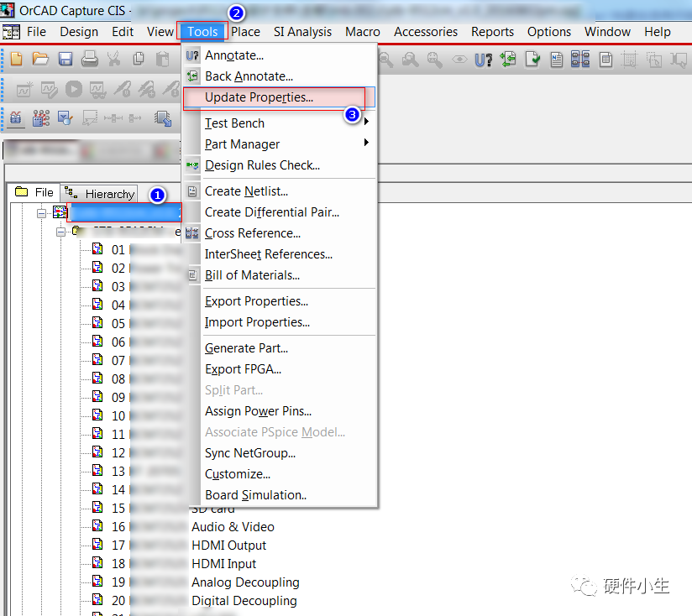This screenshot has width=692, height=616.
Task: Choose Update Properties from Tools menu
Action: tap(279, 97)
